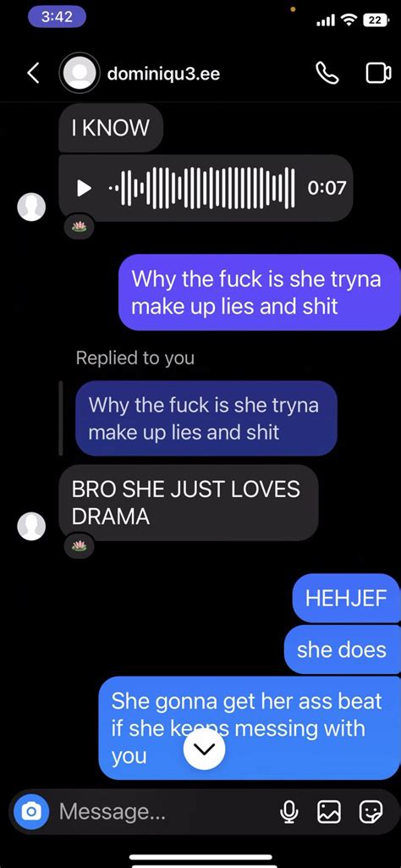Screen dimensions: 401x868
Task: Open dominiqu3.ee profile from header name
Action: 163,73
